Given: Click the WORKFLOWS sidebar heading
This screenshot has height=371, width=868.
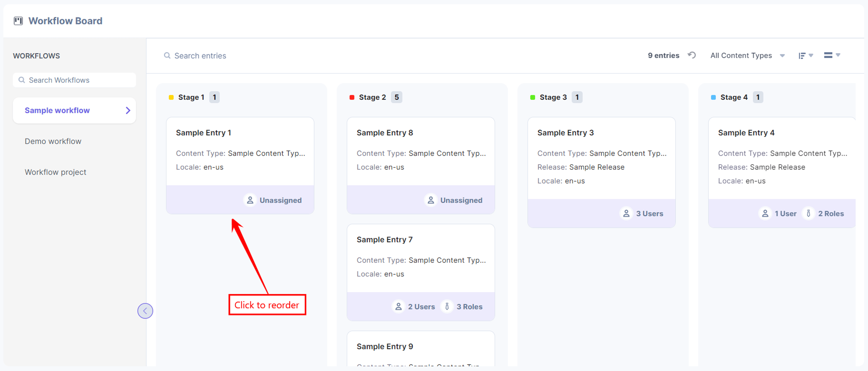Looking at the screenshot, I should coord(36,56).
